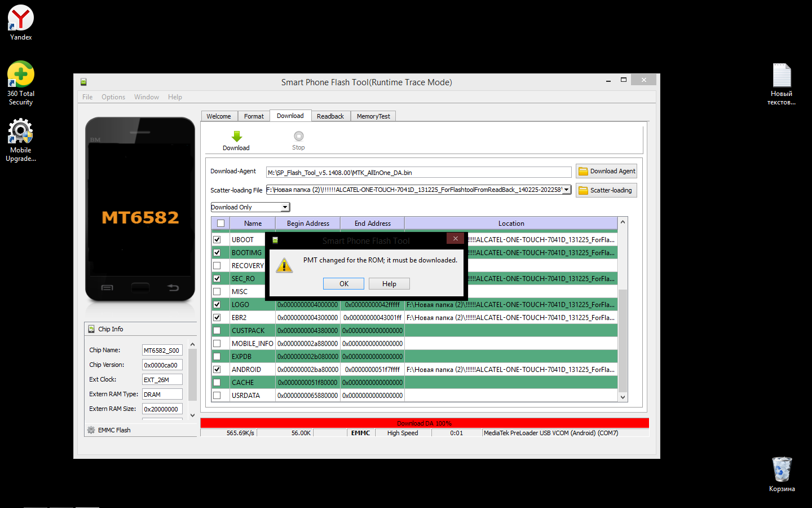Viewport: 812px width, 508px height.
Task: Click the Scatter-loading folder icon
Action: 583,191
